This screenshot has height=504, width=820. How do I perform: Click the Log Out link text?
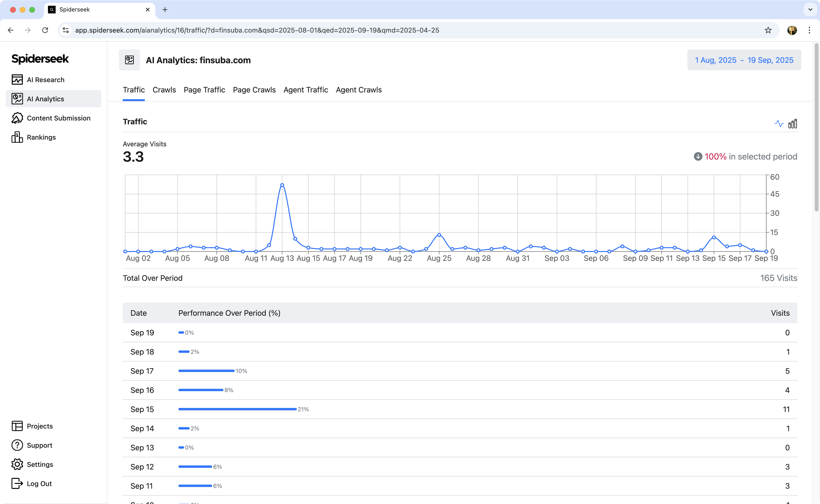[39, 483]
